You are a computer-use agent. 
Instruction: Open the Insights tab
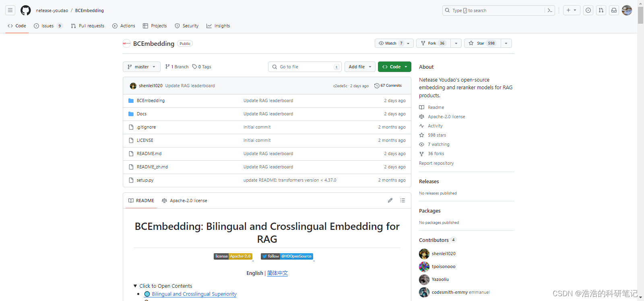pos(218,26)
